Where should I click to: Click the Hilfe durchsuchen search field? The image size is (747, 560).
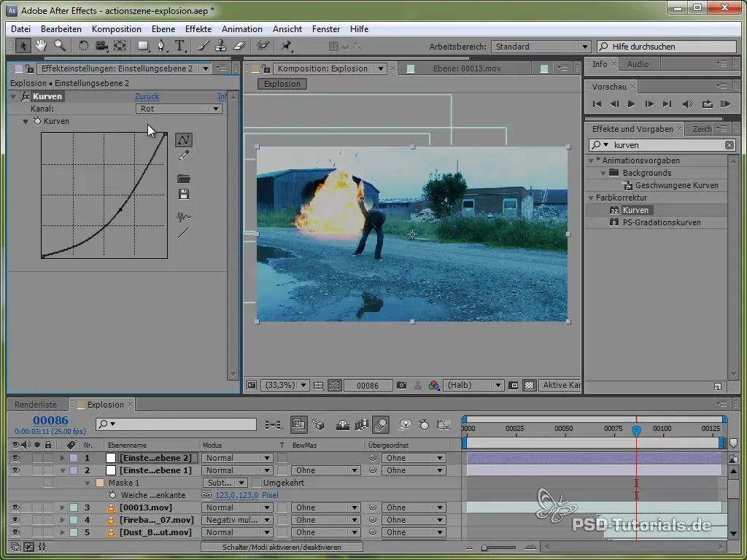tap(667, 47)
